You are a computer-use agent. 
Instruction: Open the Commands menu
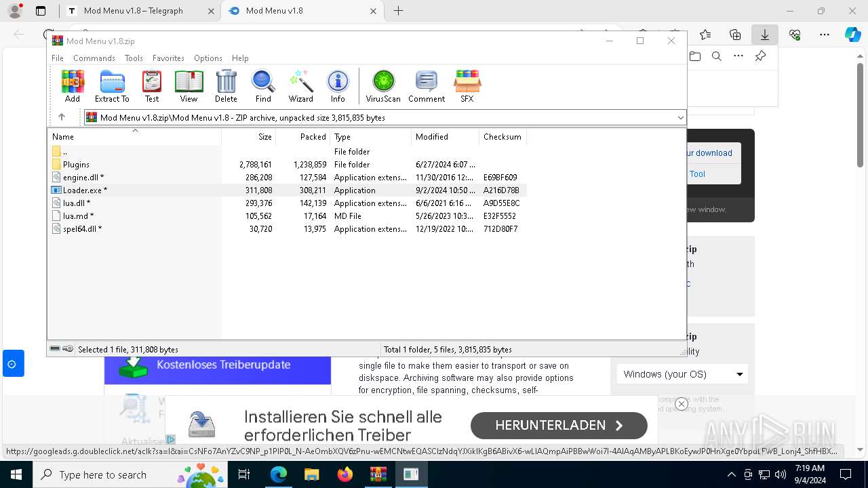click(94, 58)
